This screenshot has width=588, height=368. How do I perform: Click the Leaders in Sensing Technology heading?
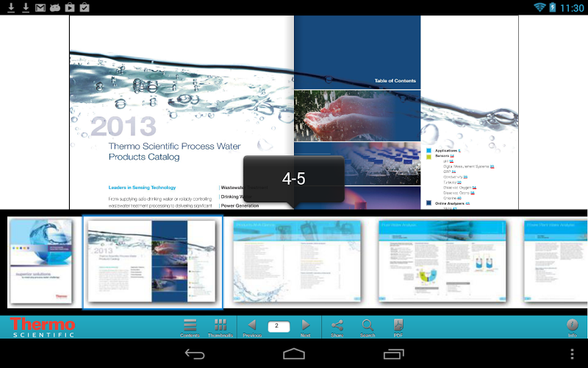[x=142, y=188]
